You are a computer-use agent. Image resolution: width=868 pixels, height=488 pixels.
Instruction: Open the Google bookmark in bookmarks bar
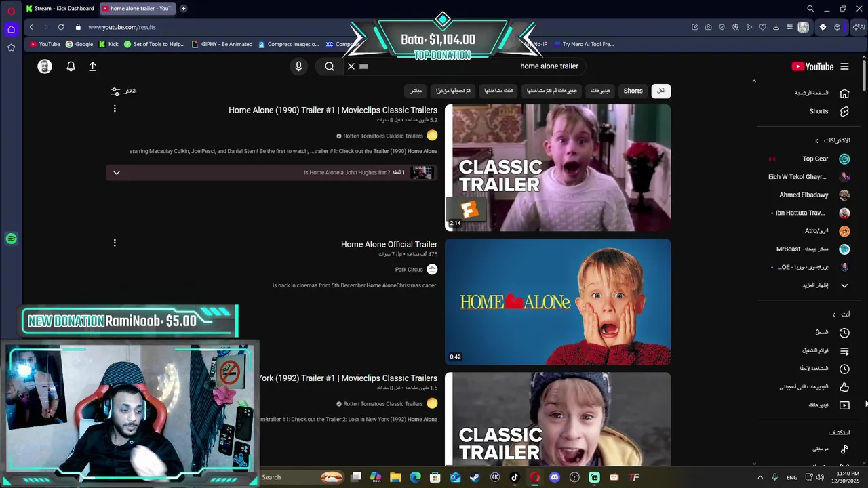(79, 44)
